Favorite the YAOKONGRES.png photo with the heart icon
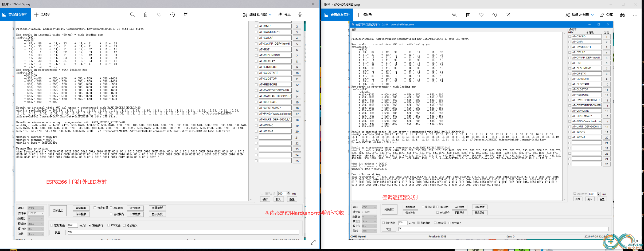The image size is (644, 251). [481, 15]
